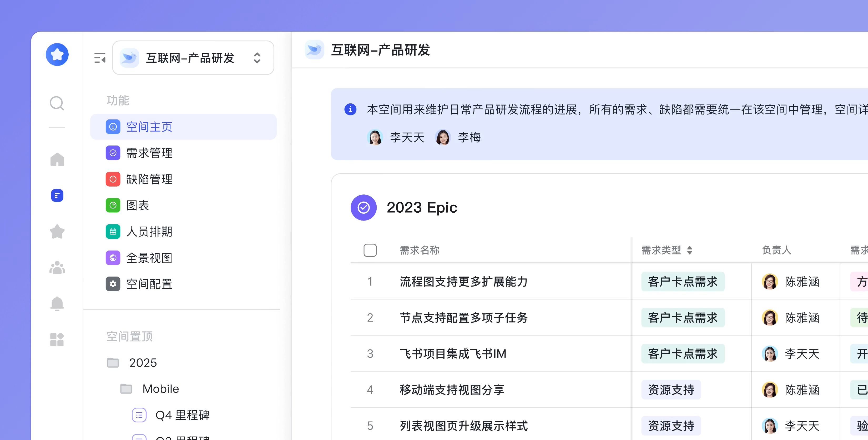Image resolution: width=868 pixels, height=440 pixels.
Task: Open notifications bell icon
Action: (57, 303)
